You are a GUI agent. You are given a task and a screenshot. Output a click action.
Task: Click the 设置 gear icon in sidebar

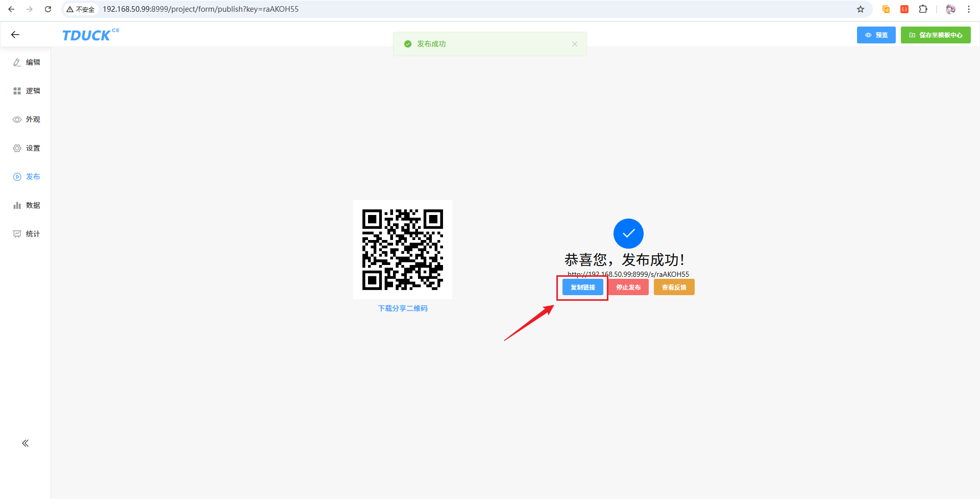coord(17,148)
